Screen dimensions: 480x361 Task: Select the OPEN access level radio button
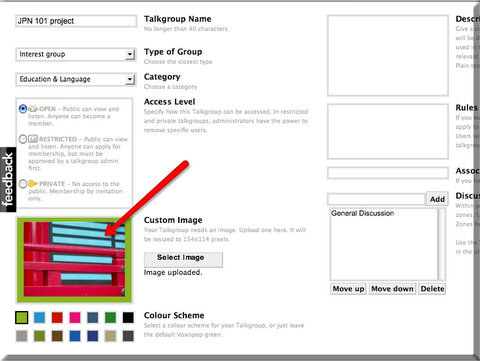23,109
